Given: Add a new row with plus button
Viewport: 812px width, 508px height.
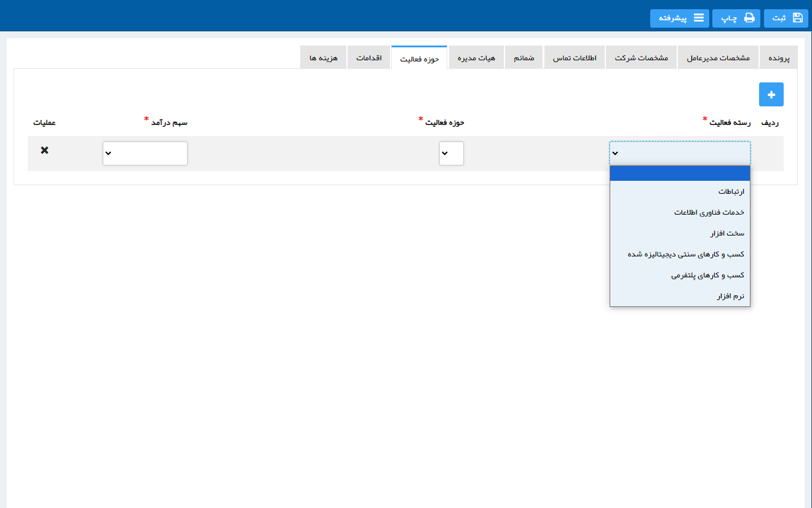Looking at the screenshot, I should coord(771,95).
